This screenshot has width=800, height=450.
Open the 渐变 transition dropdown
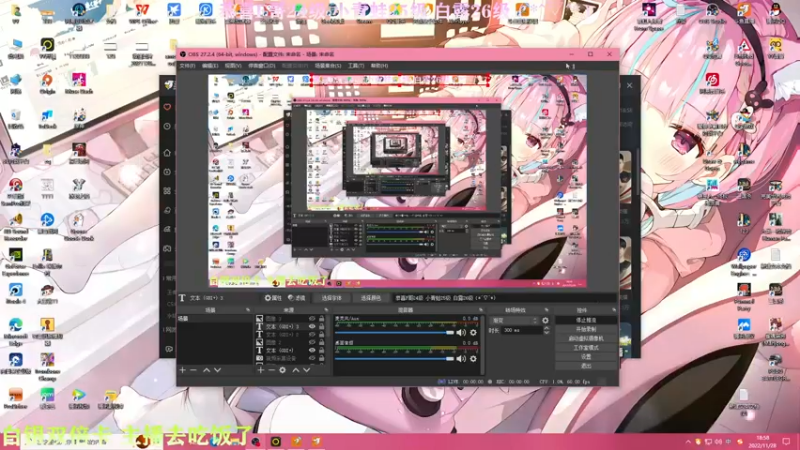[514, 320]
